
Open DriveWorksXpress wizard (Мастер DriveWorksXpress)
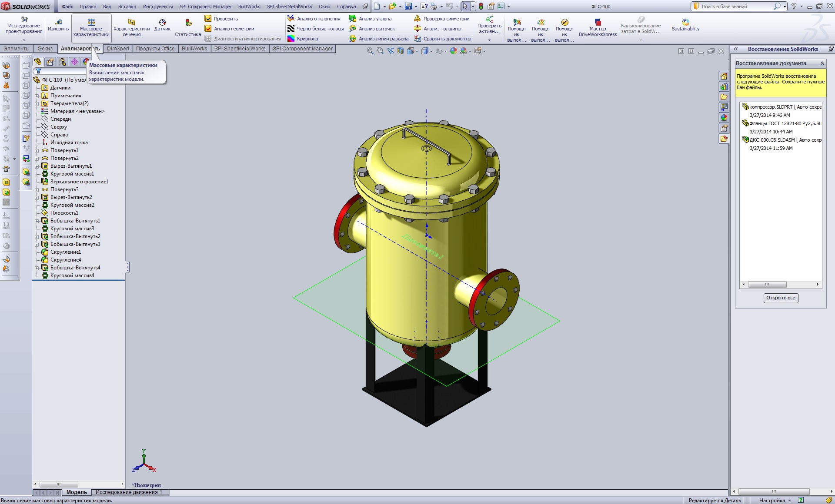pos(598,28)
